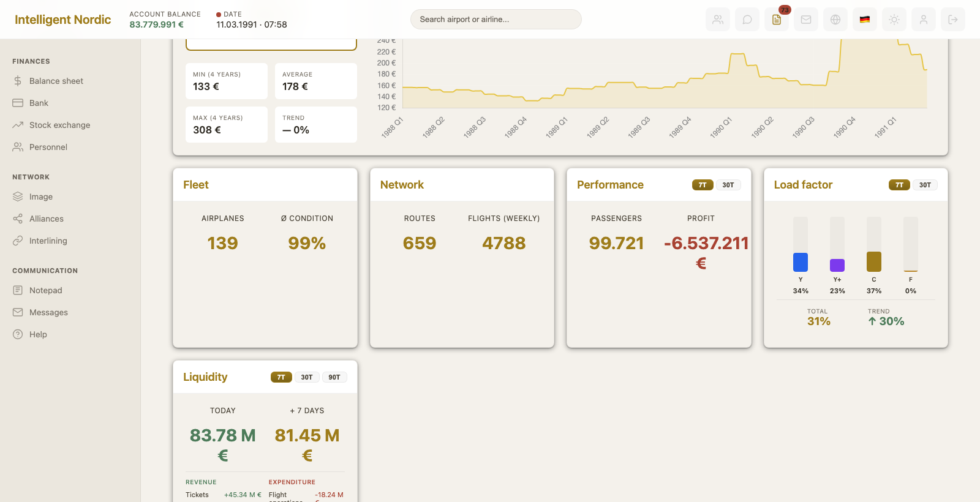Viewport: 980px width, 502px height.
Task: Open the Liquidity card title
Action: pos(205,377)
